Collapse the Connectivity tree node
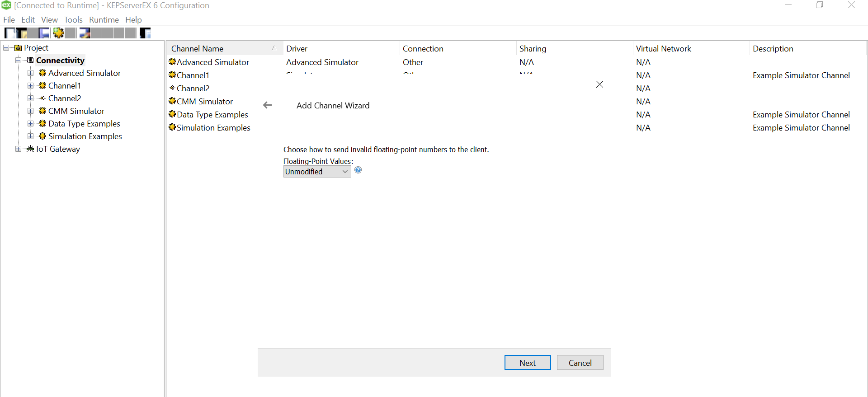The image size is (868, 397). 18,61
